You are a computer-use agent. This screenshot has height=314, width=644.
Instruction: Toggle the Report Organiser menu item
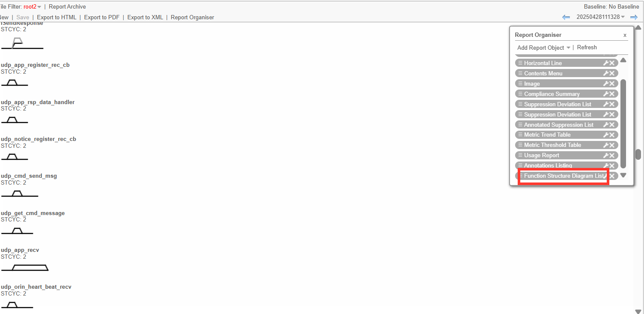192,18
